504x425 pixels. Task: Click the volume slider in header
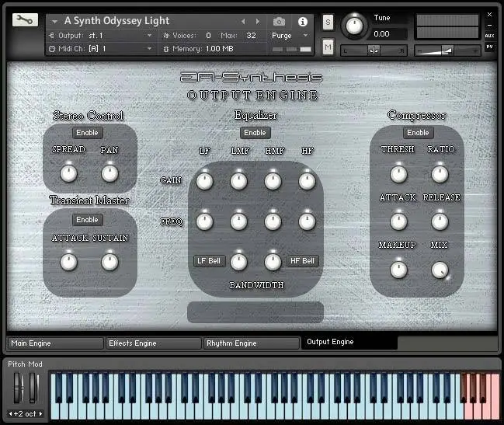[x=447, y=51]
